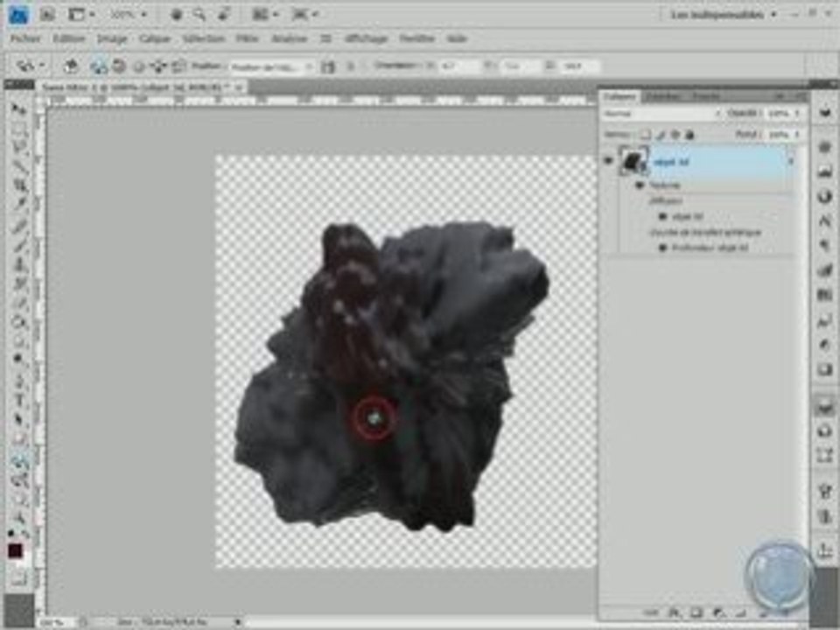The height and width of the screenshot is (630, 840).
Task: Toggle visibility of Textures sublayer
Action: click(640, 185)
